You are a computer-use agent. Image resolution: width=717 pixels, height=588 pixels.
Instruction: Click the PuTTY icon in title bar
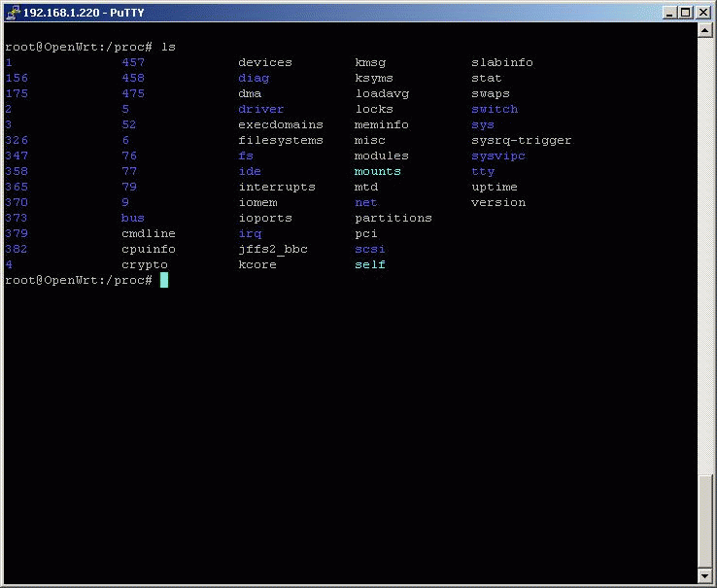click(x=14, y=13)
